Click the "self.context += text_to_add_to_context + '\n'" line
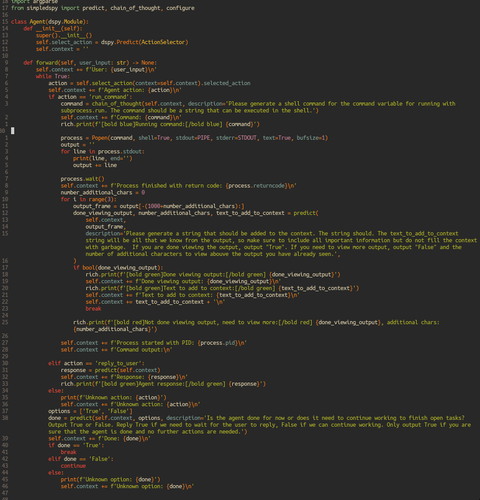 pyautogui.click(x=155, y=302)
